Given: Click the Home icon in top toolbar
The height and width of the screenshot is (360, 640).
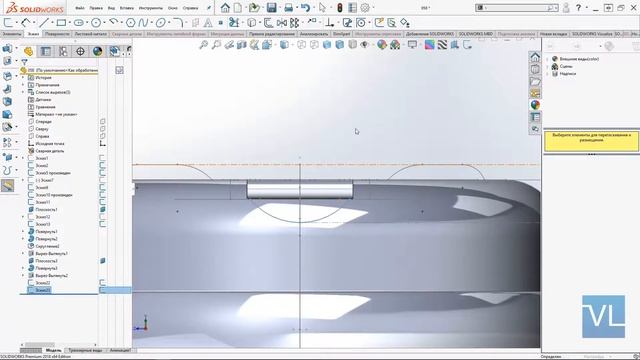Looking at the screenshot, I should coord(225,7).
